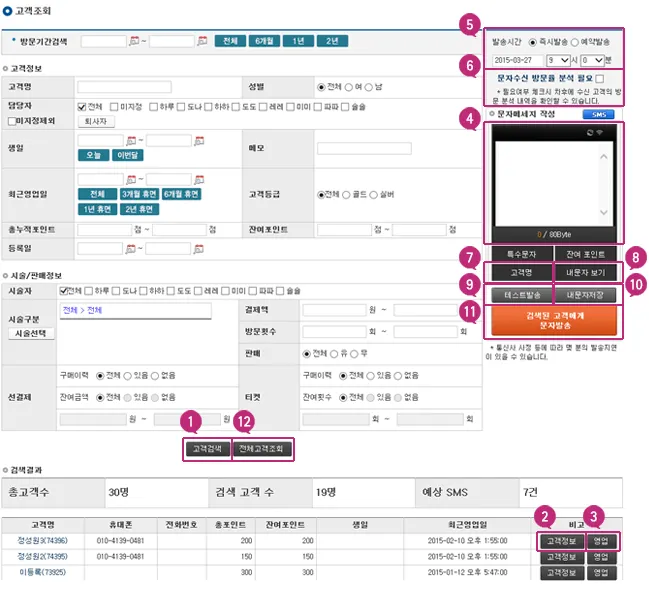The width and height of the screenshot is (649, 591).
Task: Select the 예약발송 radio option
Action: [574, 42]
